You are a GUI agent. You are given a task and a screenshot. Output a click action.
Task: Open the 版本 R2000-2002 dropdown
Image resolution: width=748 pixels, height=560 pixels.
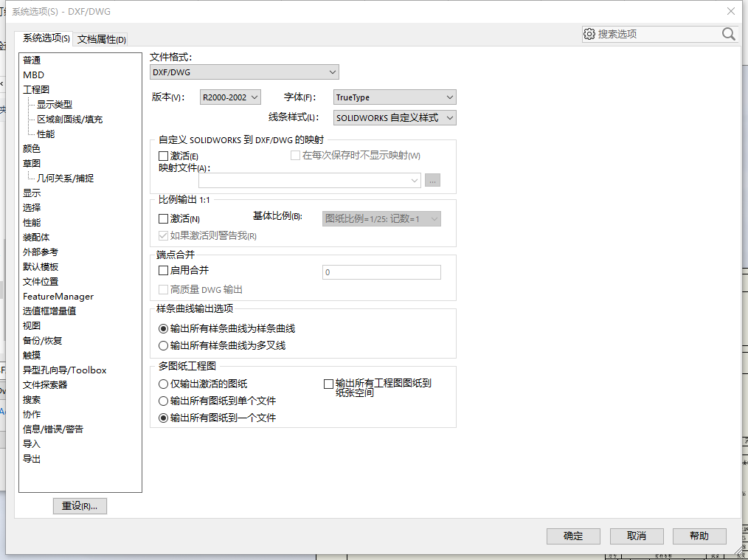230,97
